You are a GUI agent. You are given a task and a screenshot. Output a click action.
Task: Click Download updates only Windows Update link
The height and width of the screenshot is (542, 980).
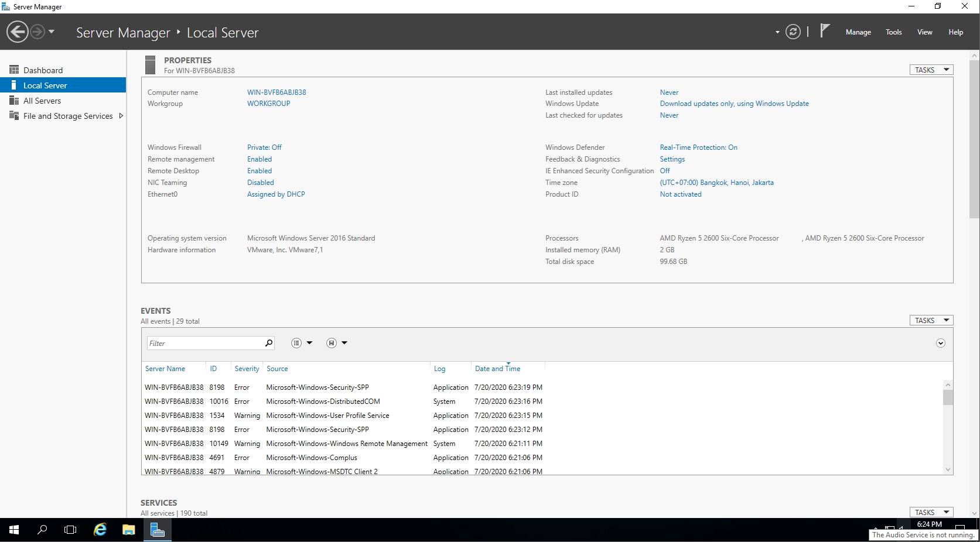click(x=734, y=104)
